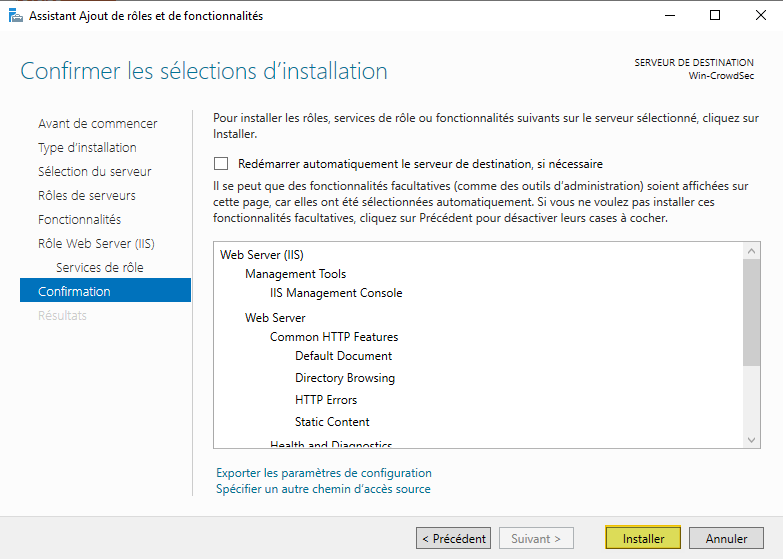Click the scroll down arrow of the list
The image size is (783, 559).
(752, 439)
